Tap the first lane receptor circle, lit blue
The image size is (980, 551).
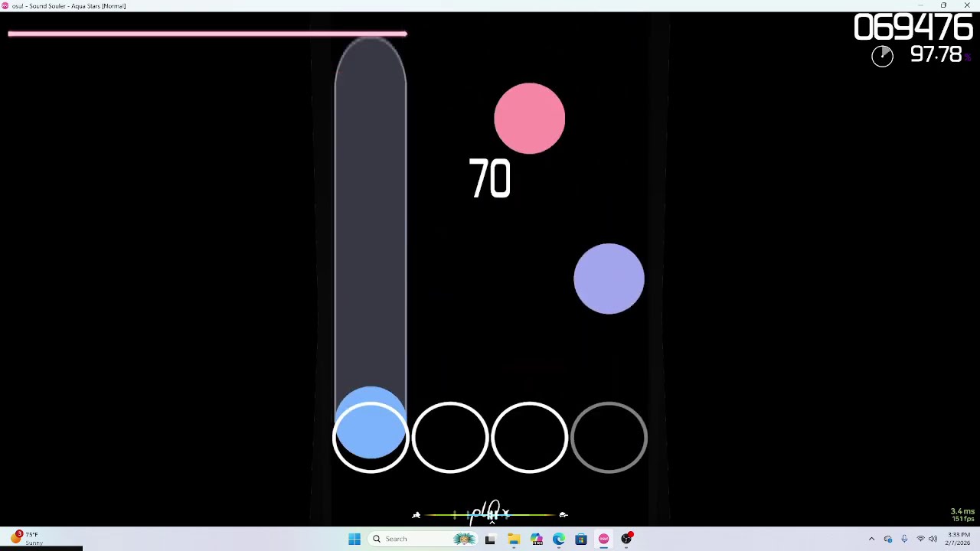[371, 437]
